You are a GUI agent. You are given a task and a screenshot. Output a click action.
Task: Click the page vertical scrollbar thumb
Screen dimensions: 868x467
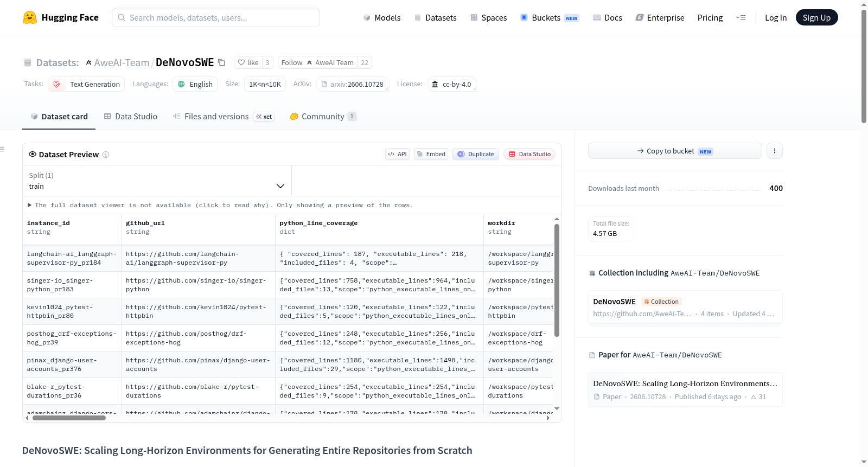(864, 66)
